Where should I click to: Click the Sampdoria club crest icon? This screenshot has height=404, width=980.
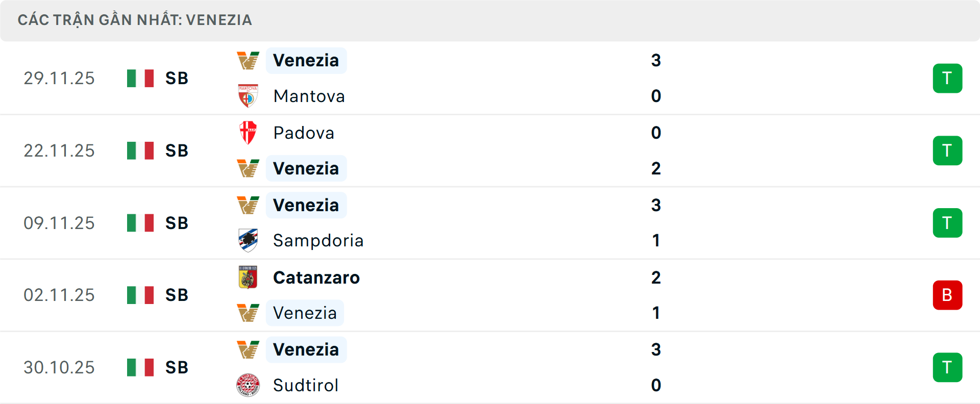pos(248,240)
